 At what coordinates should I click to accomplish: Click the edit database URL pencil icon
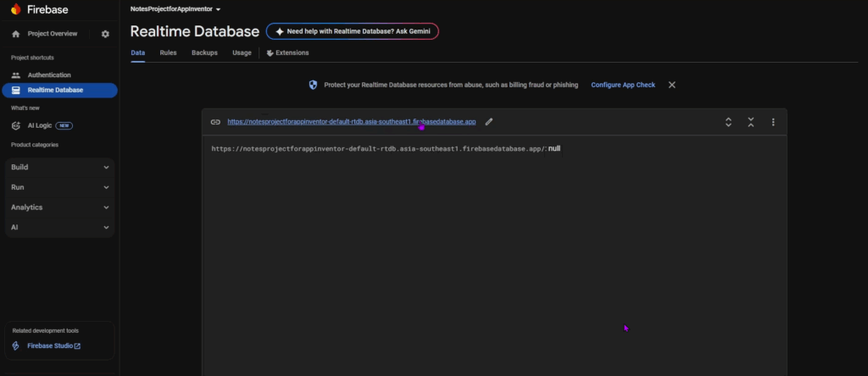click(489, 122)
